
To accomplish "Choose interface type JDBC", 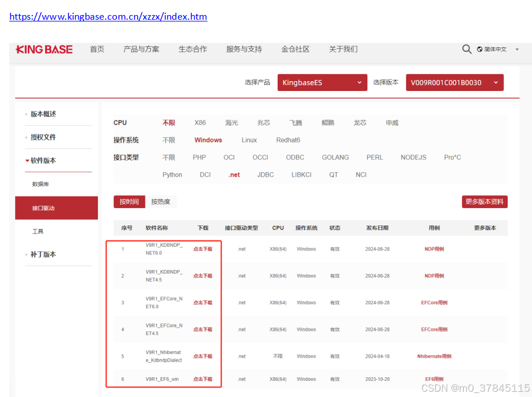I will pos(265,175).
